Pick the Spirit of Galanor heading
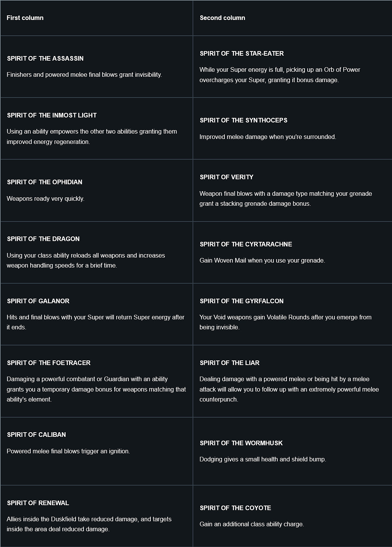The width and height of the screenshot is (392, 547). click(38, 301)
